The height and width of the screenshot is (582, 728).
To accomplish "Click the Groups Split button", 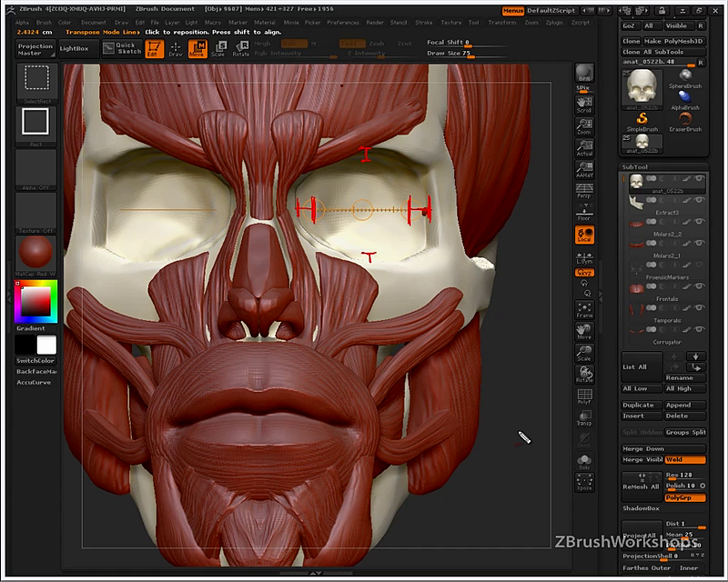I will 685,433.
